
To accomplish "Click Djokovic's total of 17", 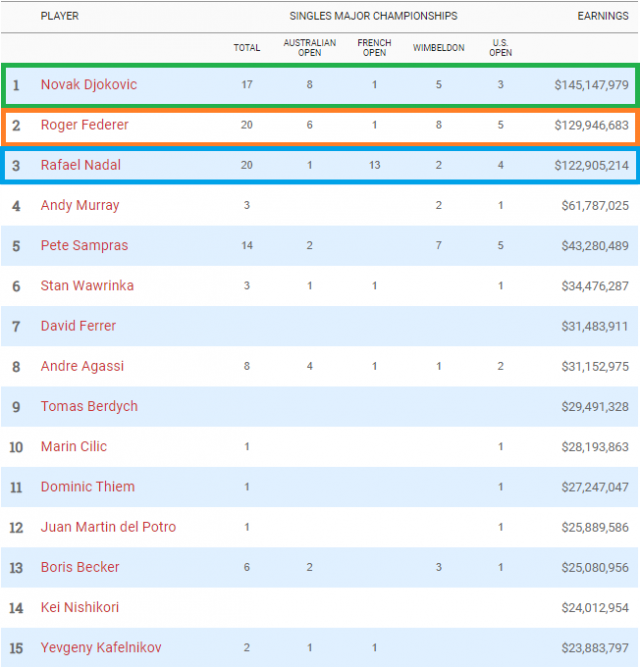I will pyautogui.click(x=247, y=85).
